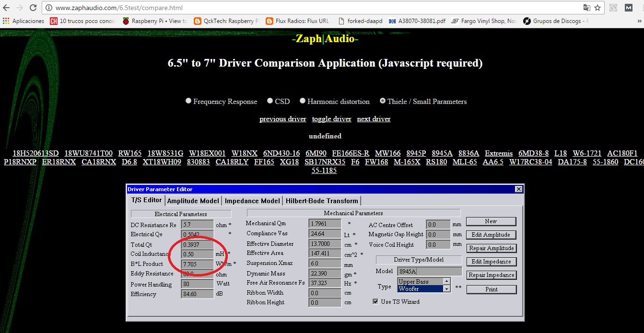
Task: Switch to the T/S Editor tab
Action: tap(147, 200)
